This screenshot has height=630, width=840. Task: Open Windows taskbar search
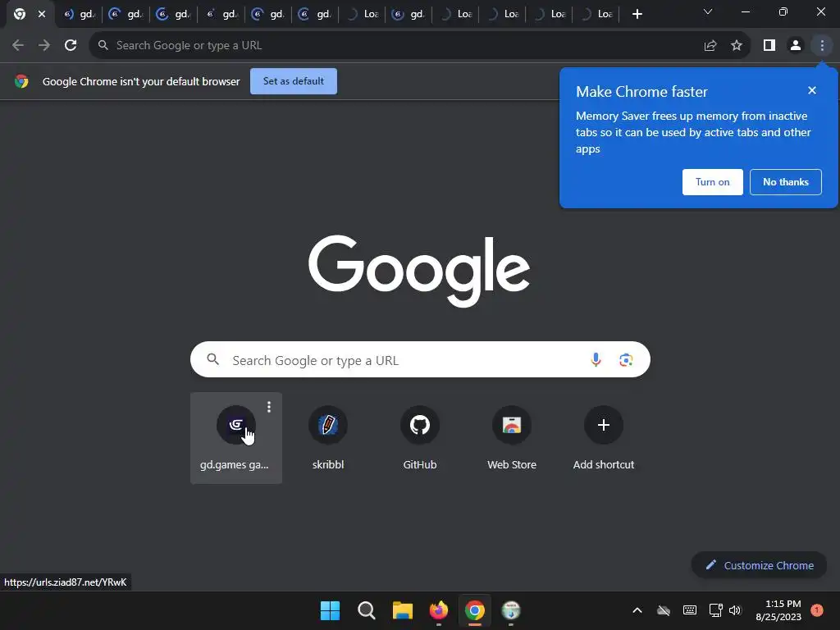pyautogui.click(x=367, y=610)
